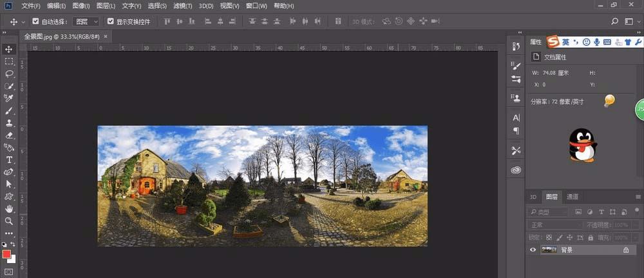
Task: Select the Lasso tool
Action: click(9, 74)
